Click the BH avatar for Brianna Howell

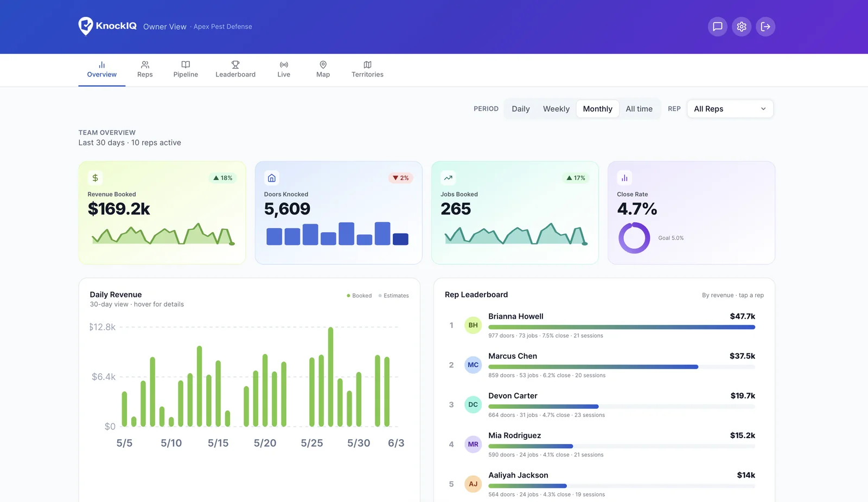click(473, 325)
